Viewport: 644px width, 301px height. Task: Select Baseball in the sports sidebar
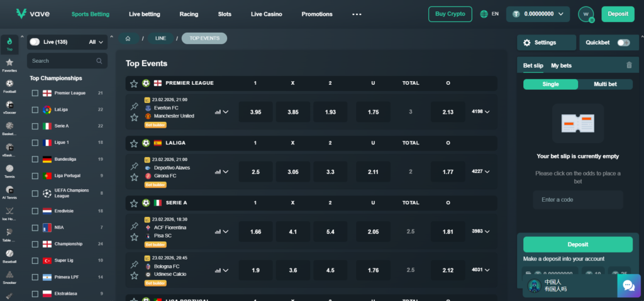point(9,256)
